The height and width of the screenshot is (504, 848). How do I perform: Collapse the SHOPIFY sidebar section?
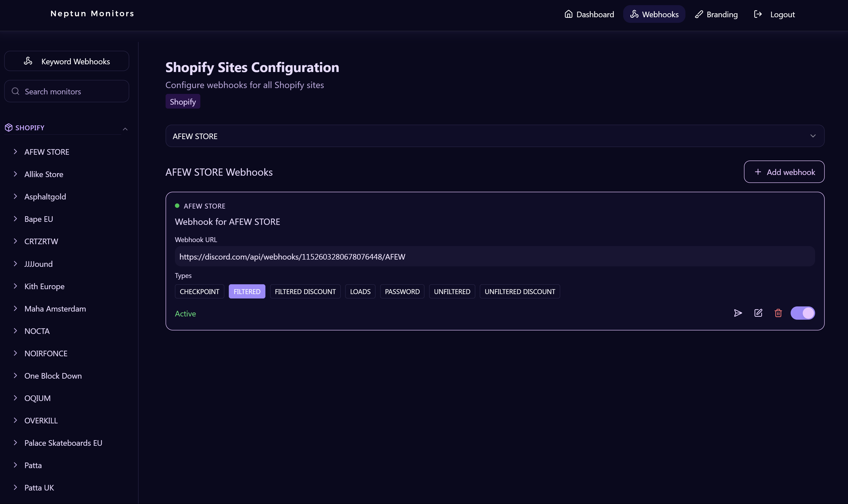coord(125,129)
